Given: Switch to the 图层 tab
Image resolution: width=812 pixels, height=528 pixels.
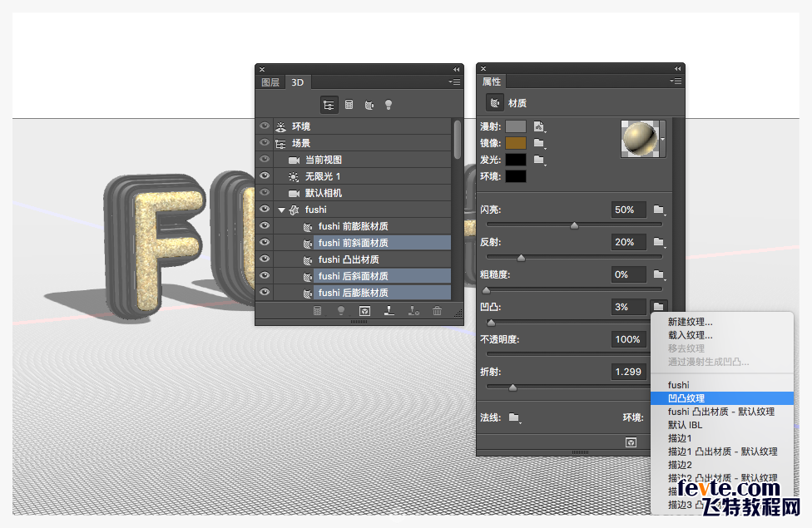Looking at the screenshot, I should click(x=270, y=82).
